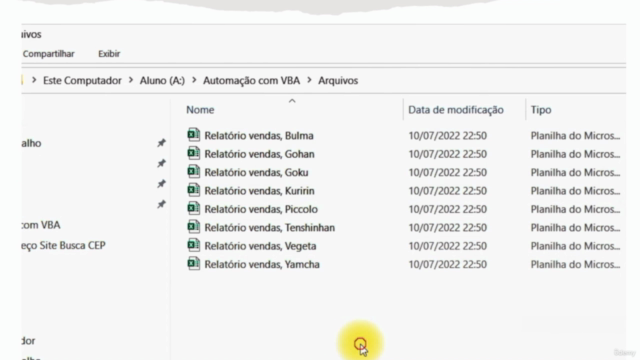640x360 pixels.
Task: Open the Exibir ribbon tab
Action: (x=109, y=54)
